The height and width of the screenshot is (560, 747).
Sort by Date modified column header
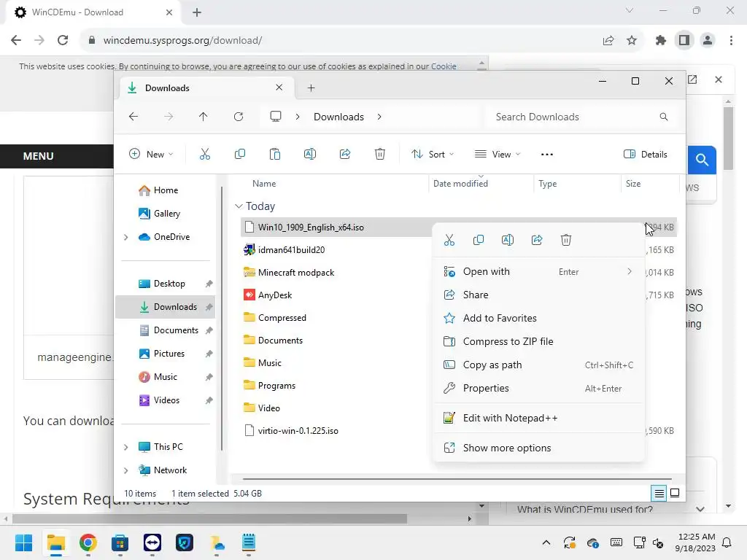pos(461,183)
